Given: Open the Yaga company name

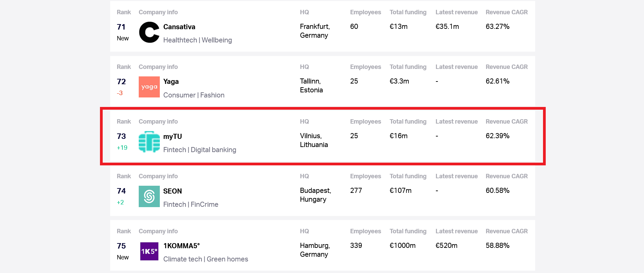Looking at the screenshot, I should point(171,81).
